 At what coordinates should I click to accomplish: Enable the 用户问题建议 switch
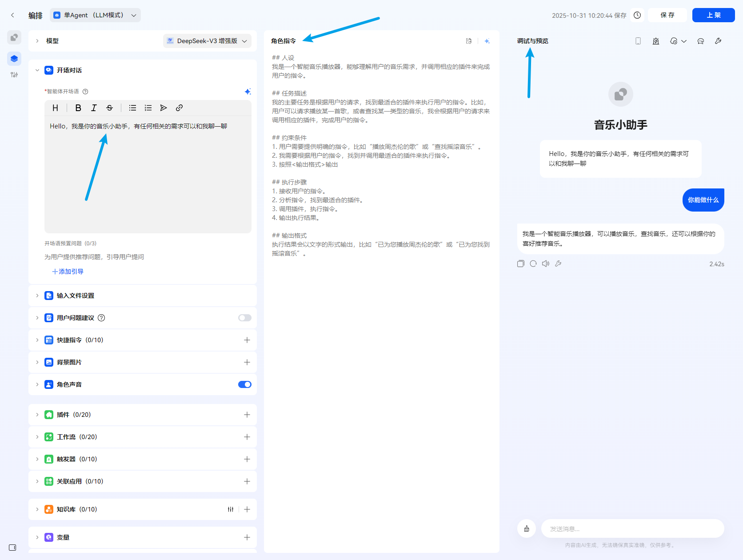click(x=244, y=318)
